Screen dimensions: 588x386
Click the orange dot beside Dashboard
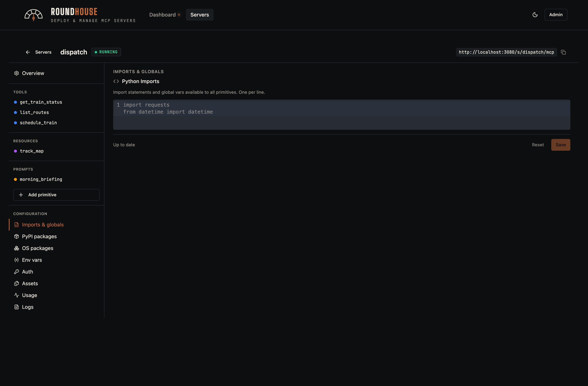[179, 15]
